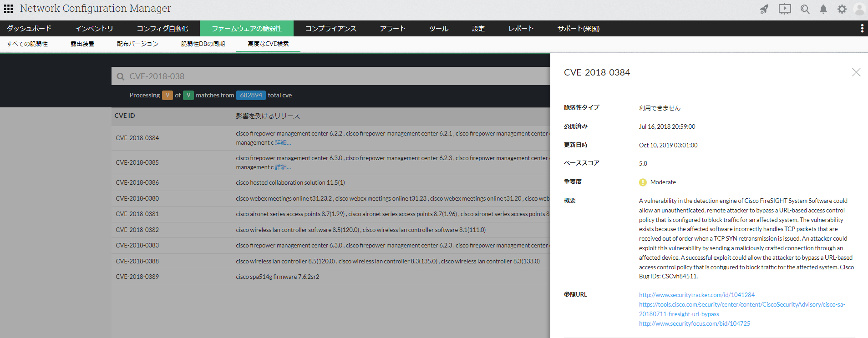Open 詳細 link in the CVE-2018-0385 row

point(283,167)
